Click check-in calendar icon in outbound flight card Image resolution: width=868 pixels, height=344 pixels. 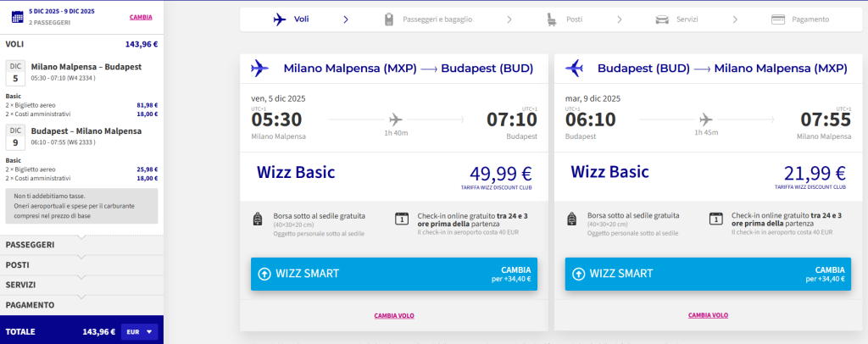click(401, 219)
